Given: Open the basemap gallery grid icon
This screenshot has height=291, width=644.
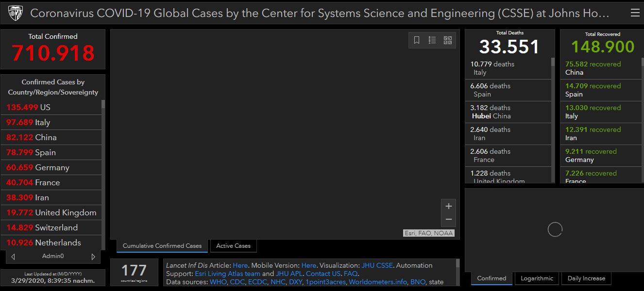Looking at the screenshot, I should [448, 40].
